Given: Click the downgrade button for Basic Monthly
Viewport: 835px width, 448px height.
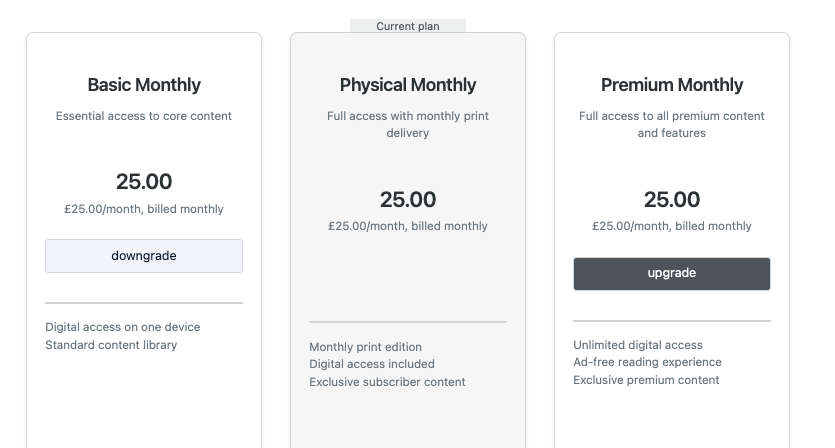Looking at the screenshot, I should coord(144,256).
